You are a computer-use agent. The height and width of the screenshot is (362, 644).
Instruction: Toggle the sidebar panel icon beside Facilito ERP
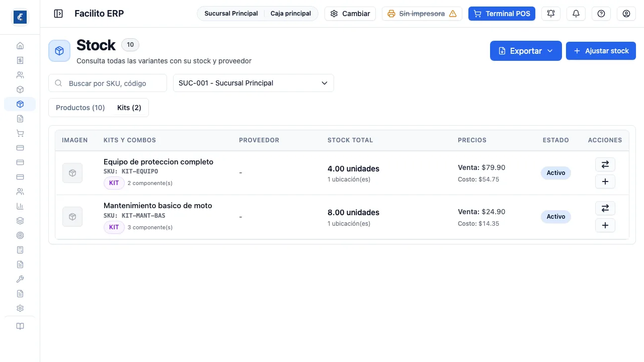click(x=58, y=14)
